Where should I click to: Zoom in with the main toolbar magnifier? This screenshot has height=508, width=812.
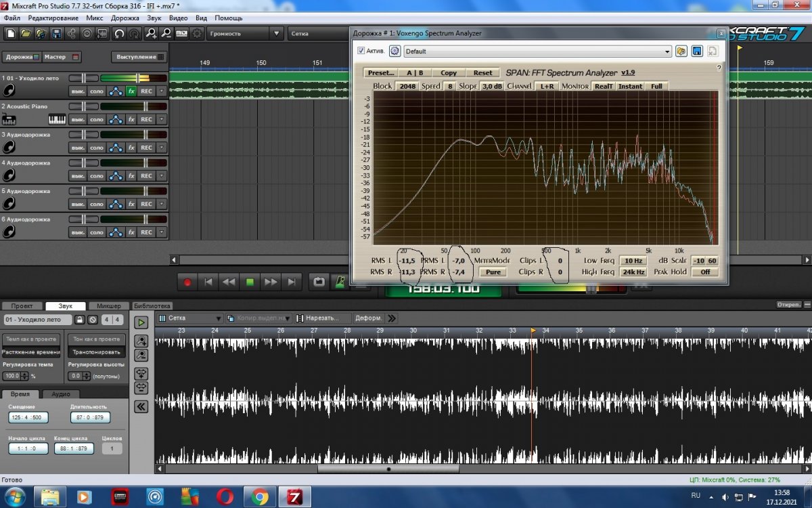tap(152, 33)
